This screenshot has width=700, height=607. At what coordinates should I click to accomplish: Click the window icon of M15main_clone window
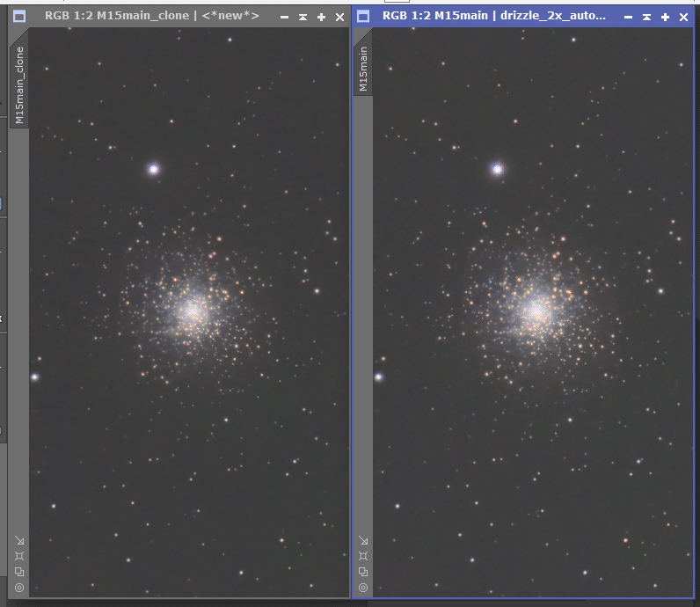tap(19, 17)
